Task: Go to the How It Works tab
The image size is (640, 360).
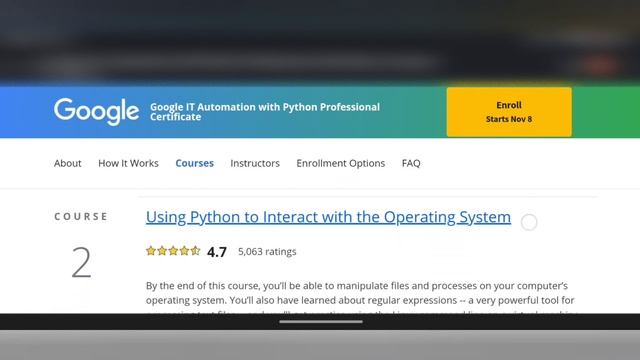Action: pyautogui.click(x=128, y=163)
